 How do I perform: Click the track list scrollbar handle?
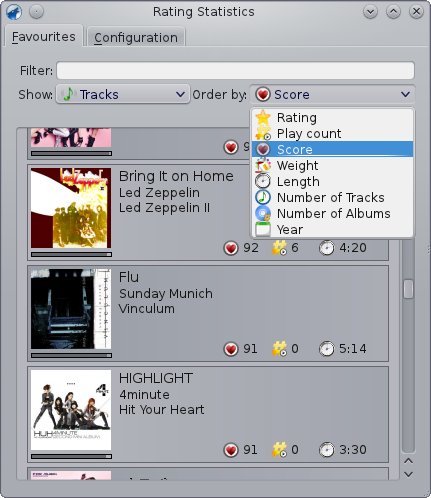pos(408,289)
